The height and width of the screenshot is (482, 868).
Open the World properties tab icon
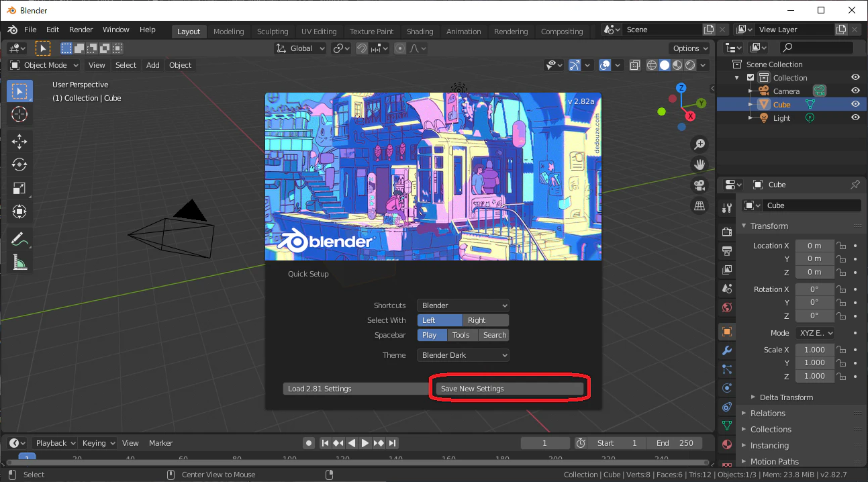[726, 307]
